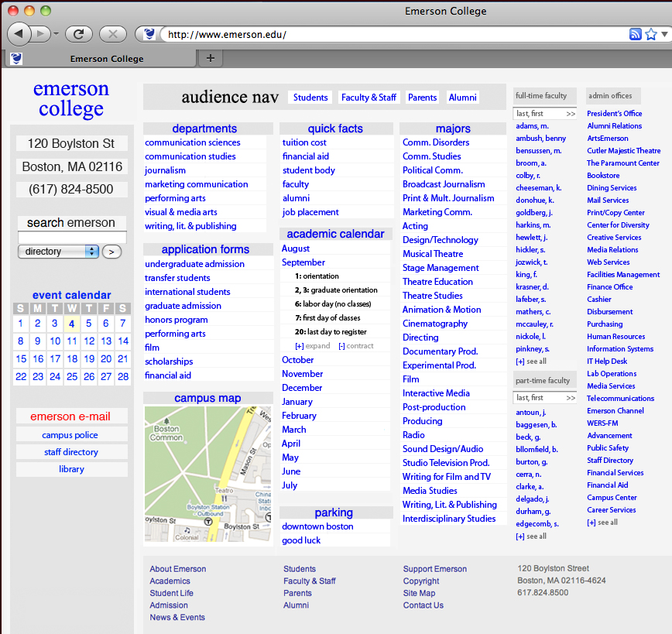Expand the academic calendar with [+] expand
This screenshot has width=672, height=634.
coord(312,346)
